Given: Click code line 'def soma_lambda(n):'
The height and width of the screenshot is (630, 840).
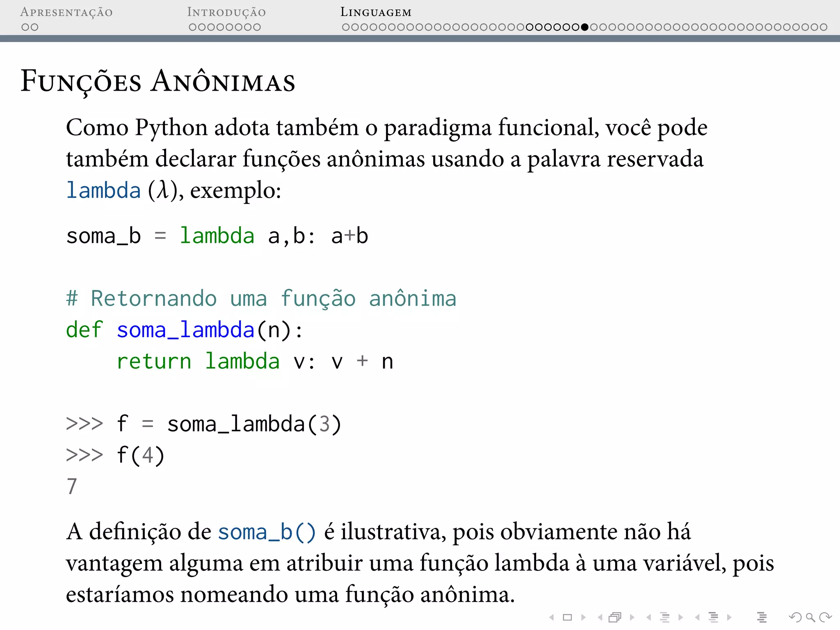Looking at the screenshot, I should coord(185,330).
